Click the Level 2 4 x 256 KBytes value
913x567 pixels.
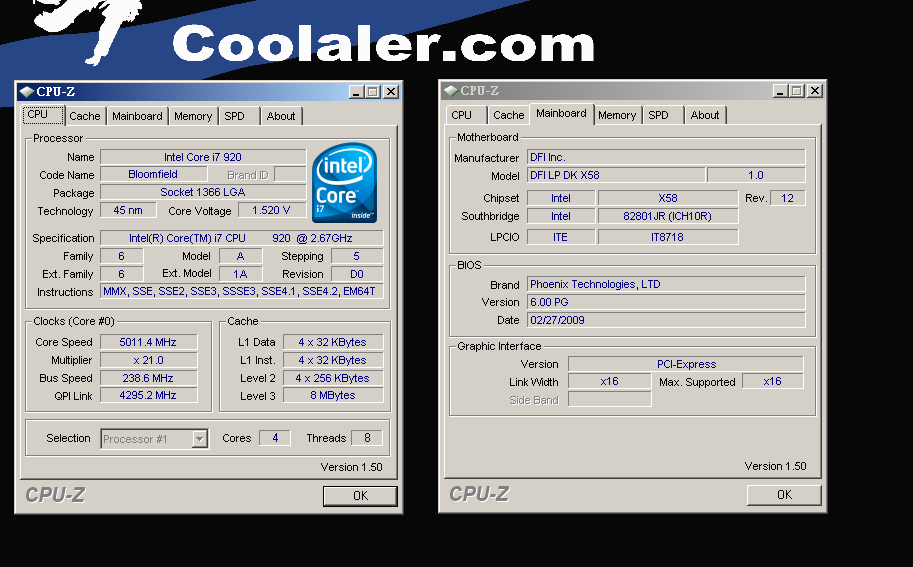coord(333,378)
